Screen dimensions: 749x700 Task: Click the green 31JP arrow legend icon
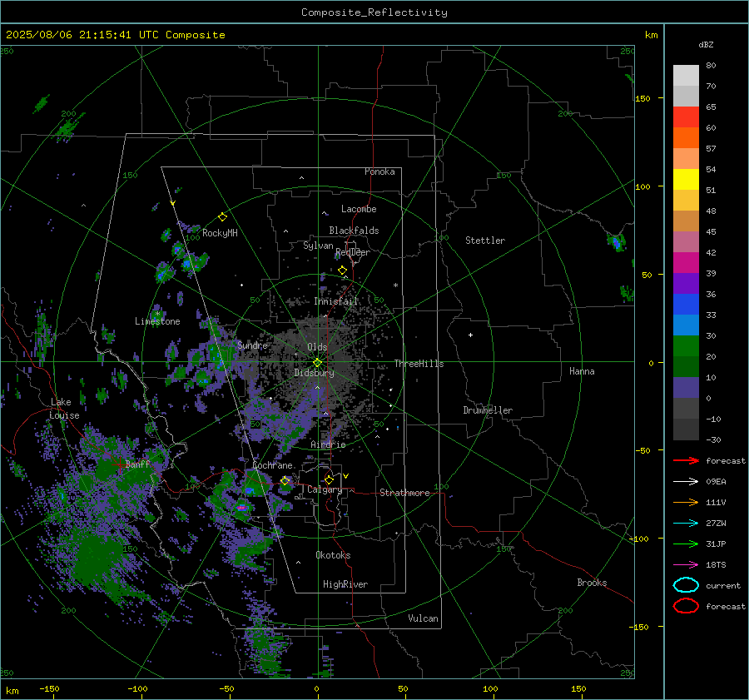686,544
